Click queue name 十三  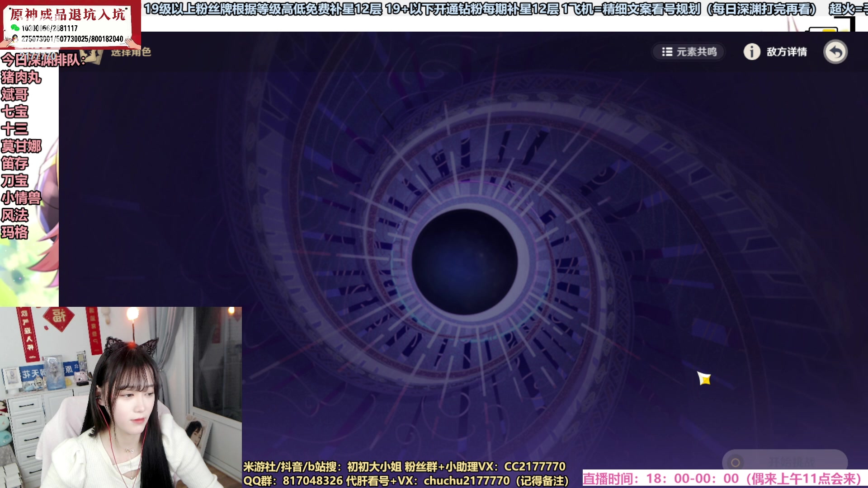pos(14,129)
